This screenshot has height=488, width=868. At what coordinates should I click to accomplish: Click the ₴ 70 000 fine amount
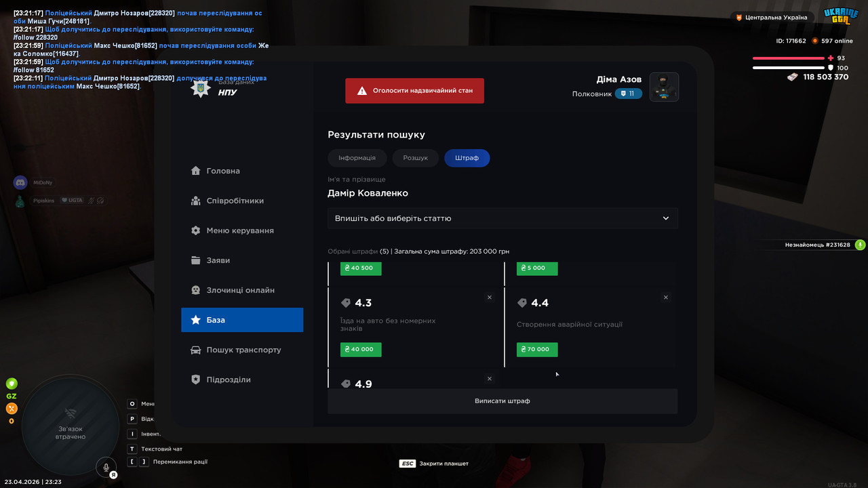[x=537, y=350]
